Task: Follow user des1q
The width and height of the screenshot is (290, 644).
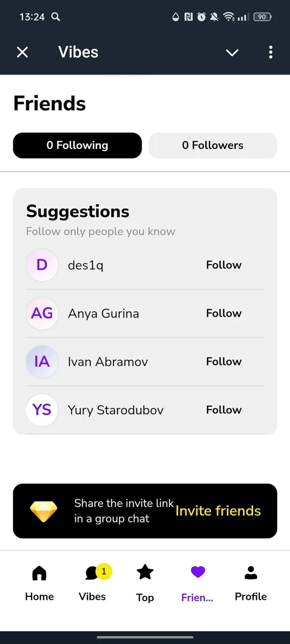Action: point(223,265)
